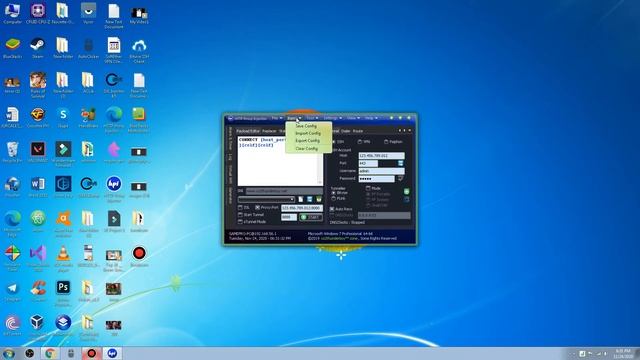Select the SSH connection type option
Viewport: 640px width, 360px height.
point(338,142)
